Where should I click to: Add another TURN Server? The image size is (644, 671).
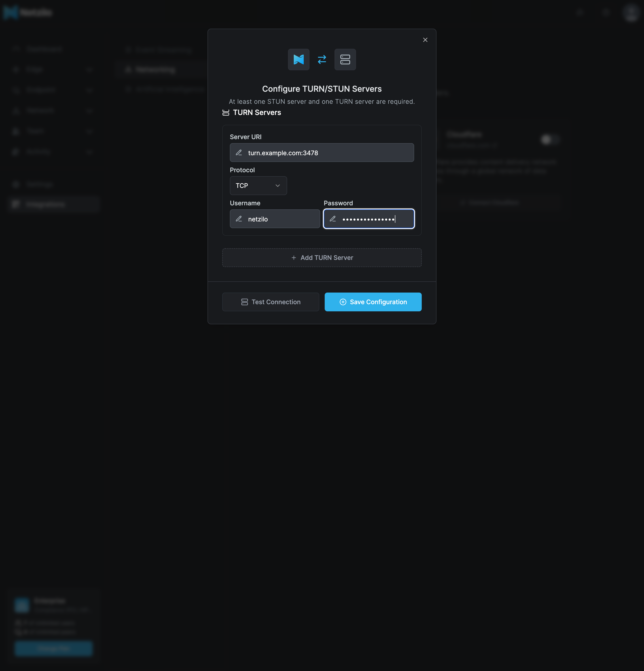(x=322, y=258)
